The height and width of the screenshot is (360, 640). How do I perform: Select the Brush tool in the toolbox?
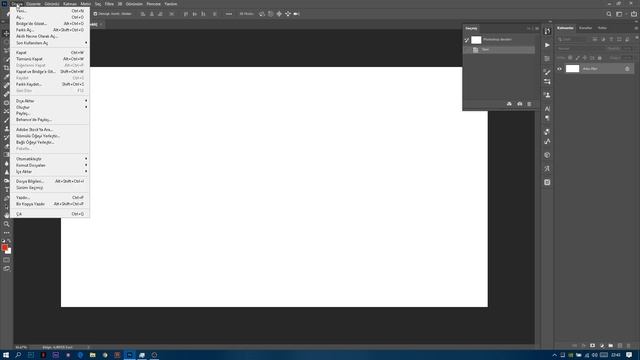click(x=6, y=120)
